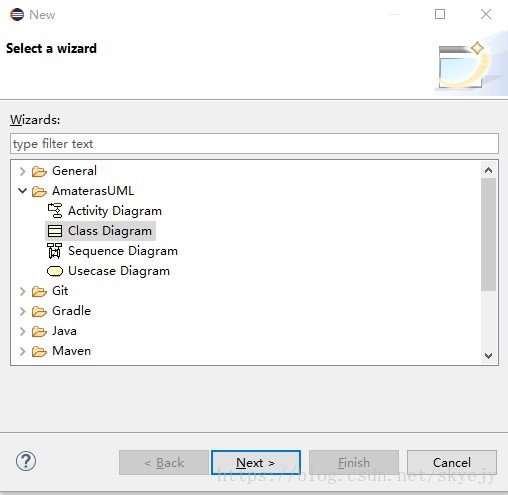This screenshot has height=495, width=508.
Task: Click the Git folder icon
Action: pyautogui.click(x=39, y=291)
